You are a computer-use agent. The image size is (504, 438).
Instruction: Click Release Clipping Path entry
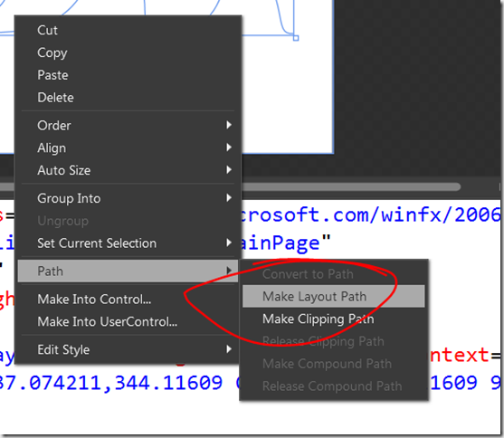333,341
